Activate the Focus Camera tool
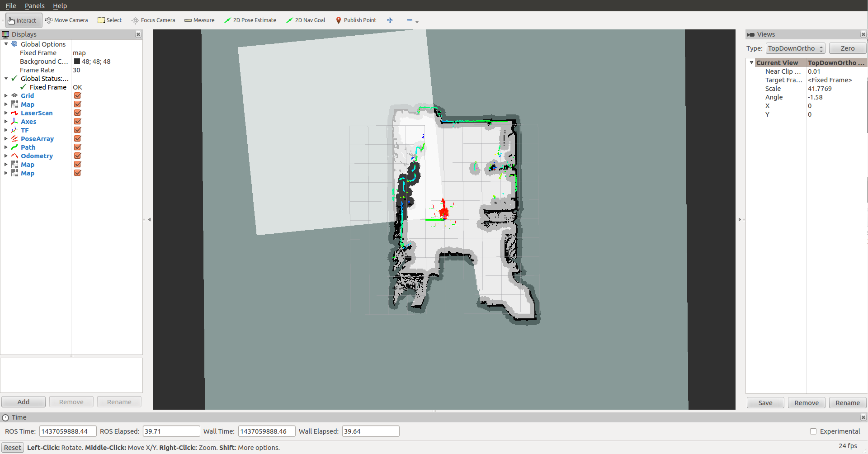The height and width of the screenshot is (454, 868). tap(153, 20)
